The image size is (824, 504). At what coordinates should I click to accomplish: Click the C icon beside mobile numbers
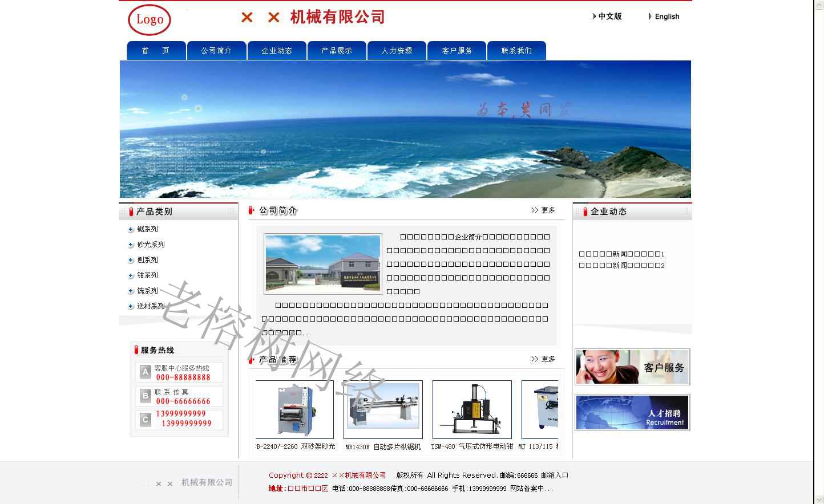[x=146, y=419]
